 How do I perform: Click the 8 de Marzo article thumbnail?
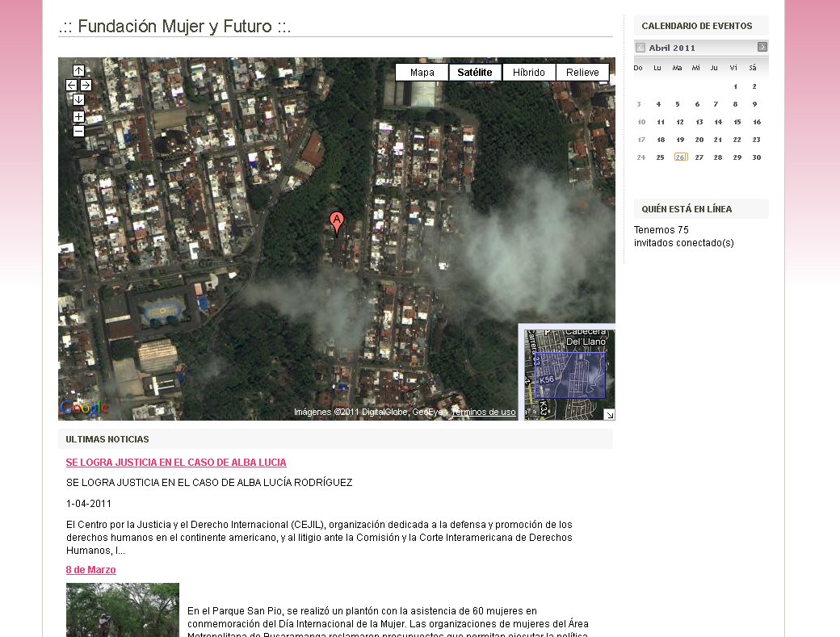[122, 610]
